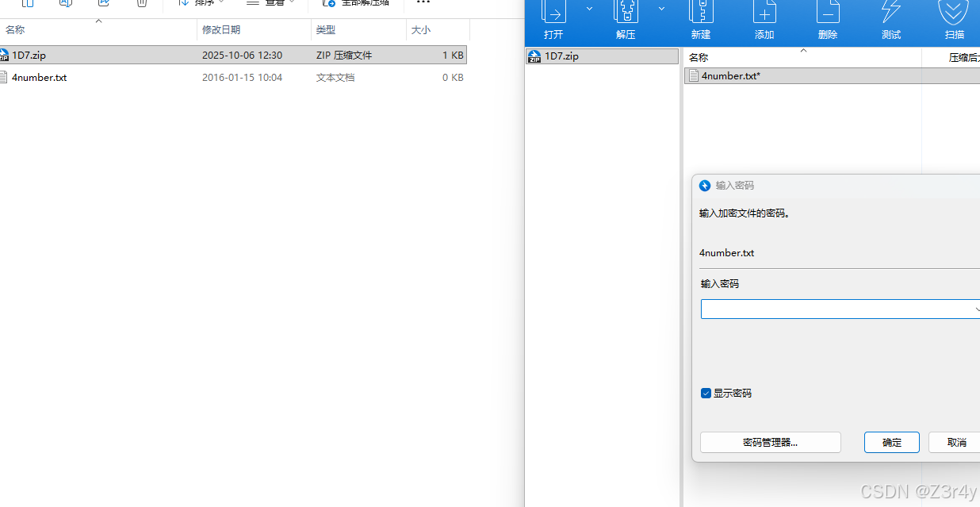Image resolution: width=980 pixels, height=507 pixels.
Task: Open the 密码管理器... password manager
Action: (x=770, y=442)
